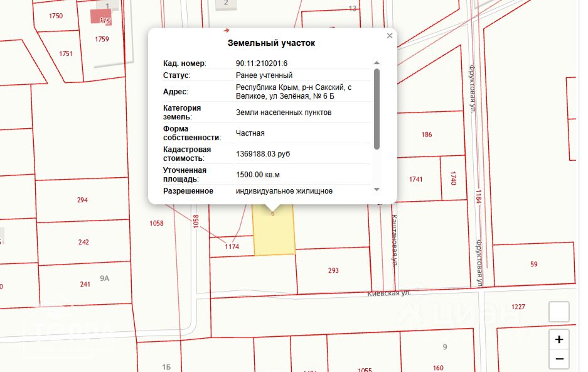Screen dimensions: 588x372
Task: Select parcel 1740 on the map
Action: (453, 178)
